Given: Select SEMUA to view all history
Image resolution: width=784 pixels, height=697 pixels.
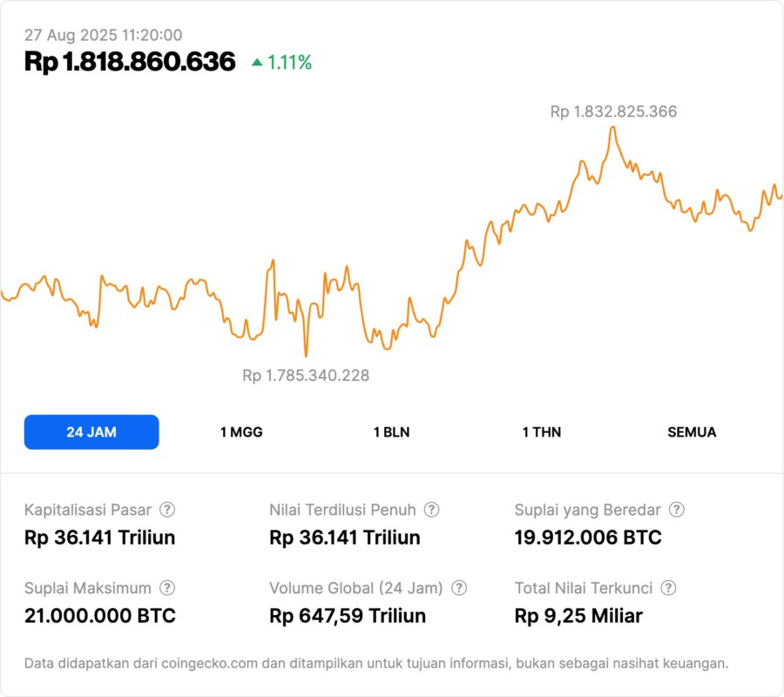Looking at the screenshot, I should (x=692, y=432).
